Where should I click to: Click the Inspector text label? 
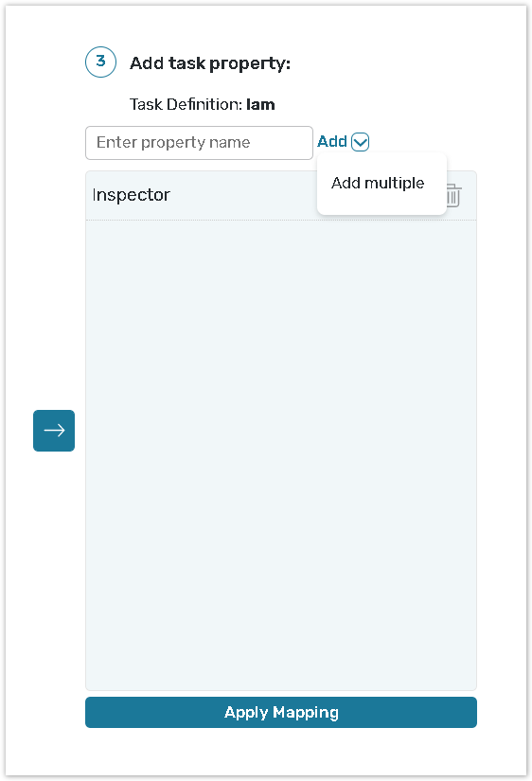131,195
